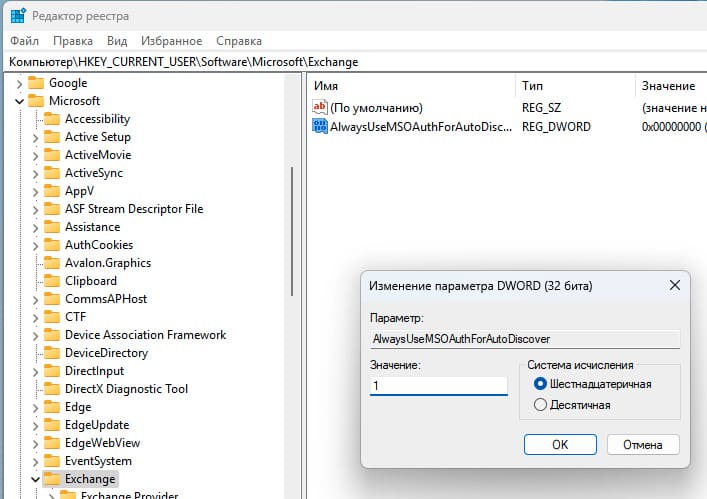Click the (По умолчанию) string value icon
Screen dimensions: 707x499
point(320,107)
